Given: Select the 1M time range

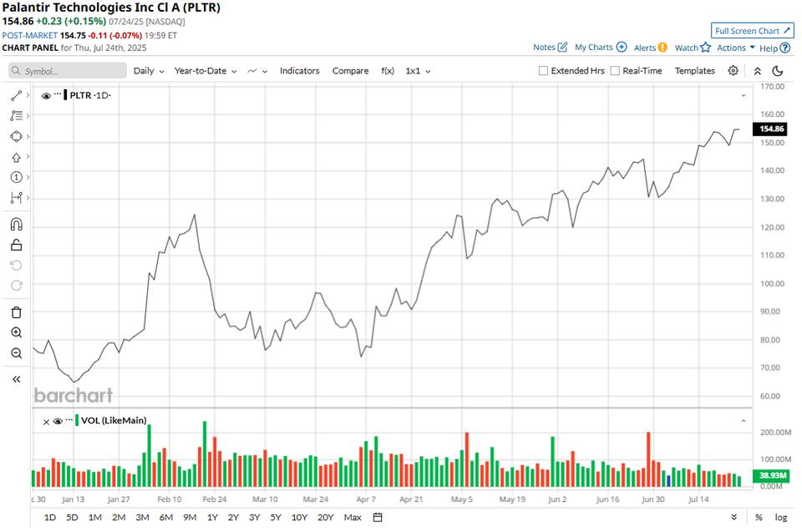Looking at the screenshot, I should coord(94,517).
